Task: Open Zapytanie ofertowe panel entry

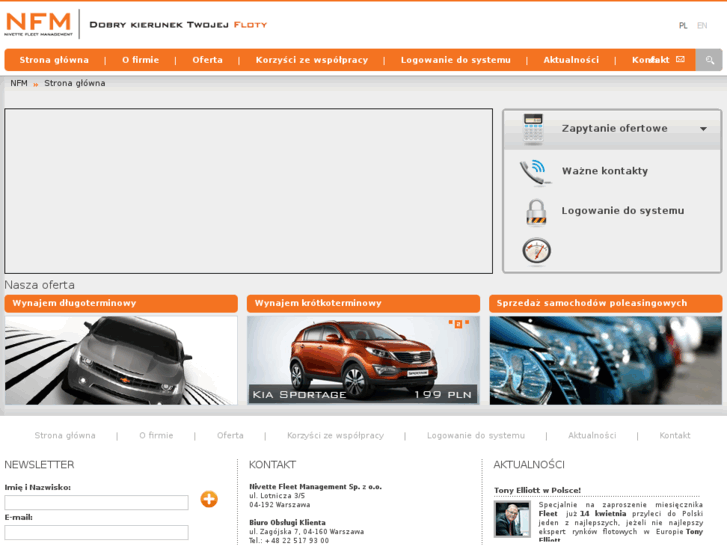Action: [614, 128]
